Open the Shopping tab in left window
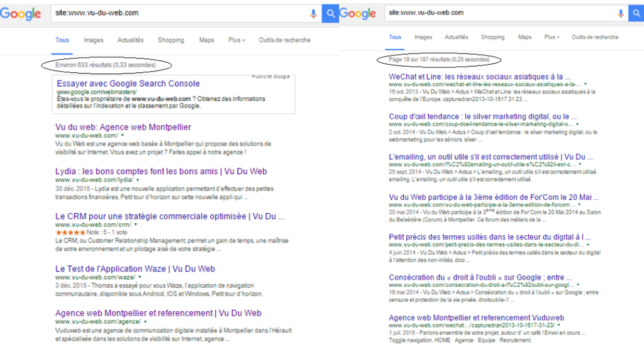Image resolution: width=644 pixels, height=349 pixels. tap(171, 40)
